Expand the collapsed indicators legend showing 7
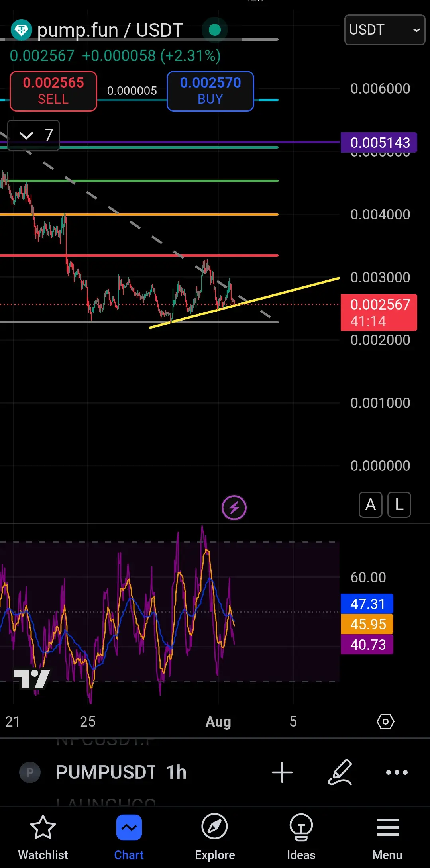This screenshot has width=430, height=868. pyautogui.click(x=33, y=135)
